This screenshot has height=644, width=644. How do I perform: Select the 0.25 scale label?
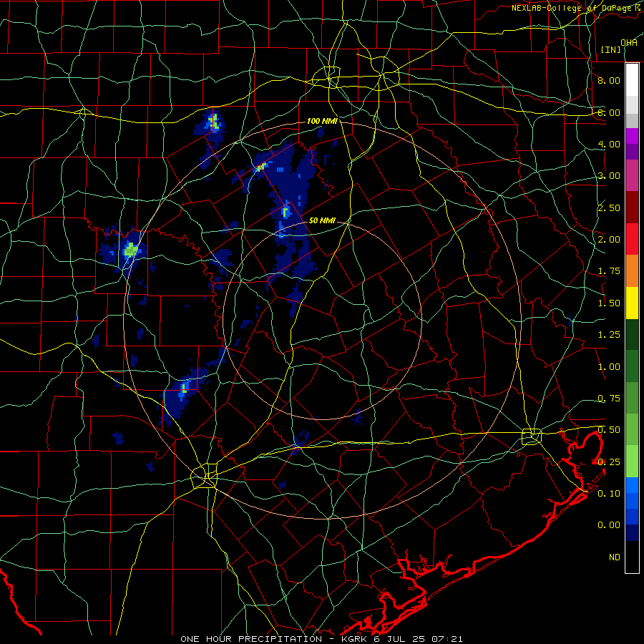[609, 462]
